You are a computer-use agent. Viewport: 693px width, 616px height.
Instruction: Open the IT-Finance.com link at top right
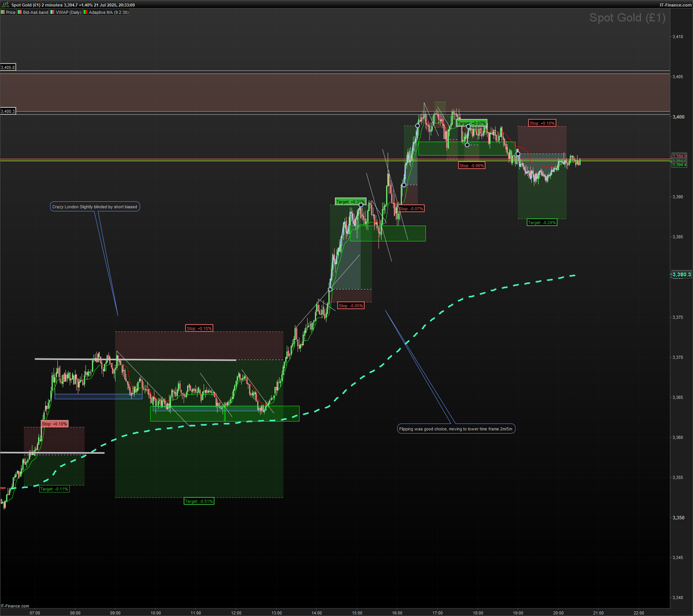[676, 5]
